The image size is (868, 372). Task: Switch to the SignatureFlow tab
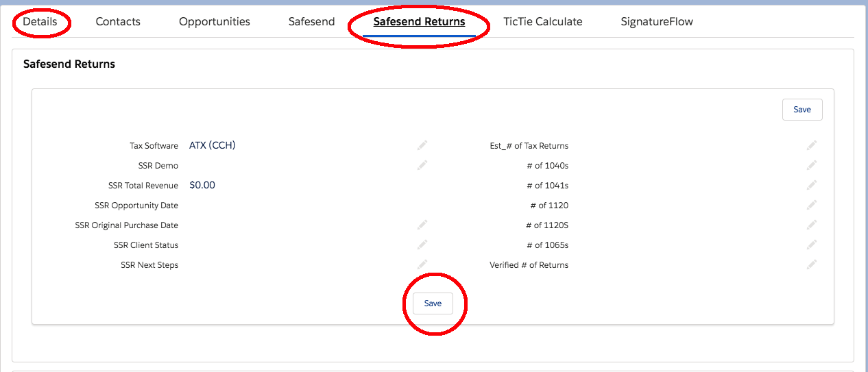click(x=657, y=22)
